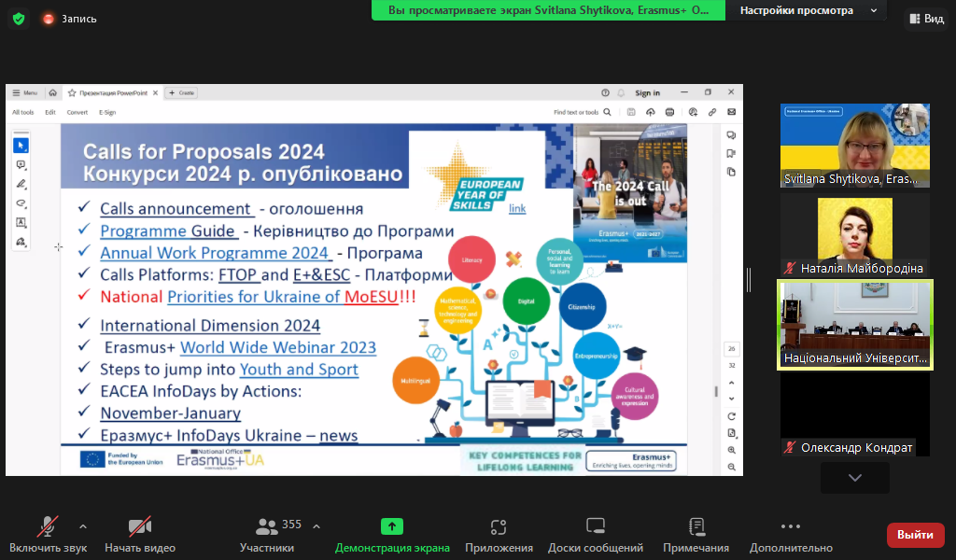Choose the Select arrow tool in Acrobat
956x560 pixels.
(21, 146)
